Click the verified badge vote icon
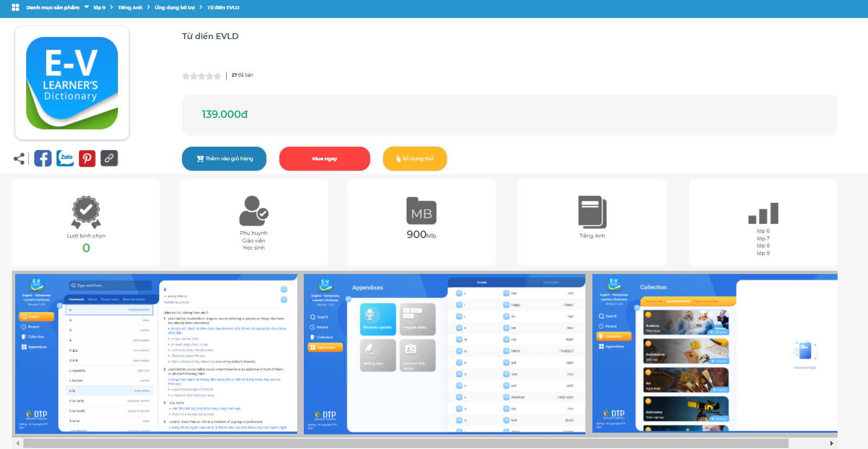868x449 pixels. coord(86,212)
